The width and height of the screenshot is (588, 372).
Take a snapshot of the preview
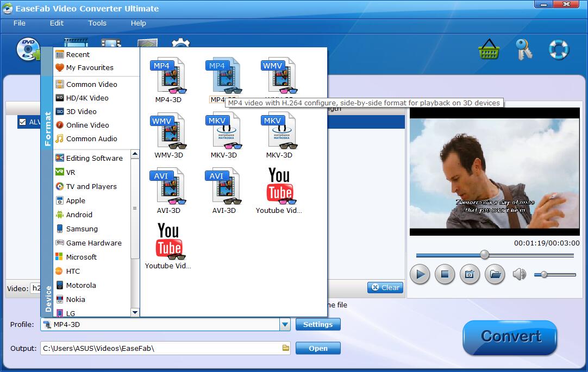(470, 275)
